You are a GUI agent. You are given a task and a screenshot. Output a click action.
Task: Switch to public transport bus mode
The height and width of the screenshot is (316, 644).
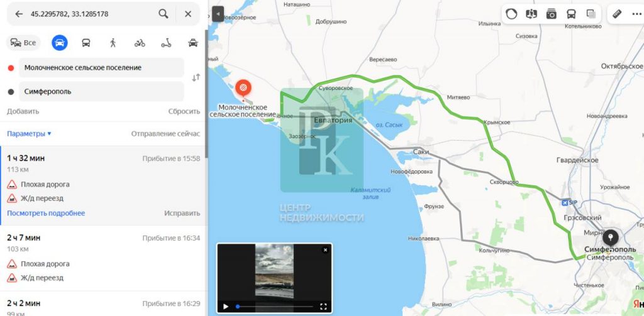86,43
